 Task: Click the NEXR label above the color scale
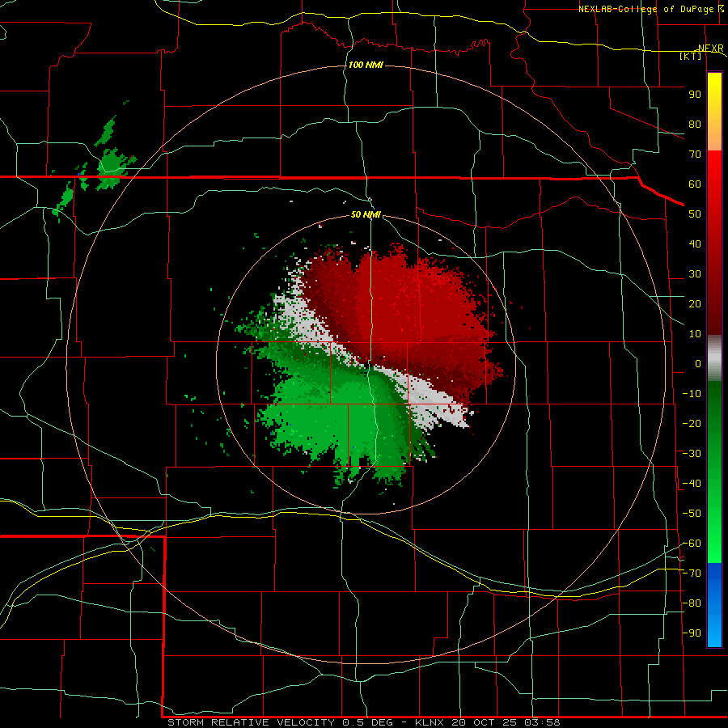711,49
